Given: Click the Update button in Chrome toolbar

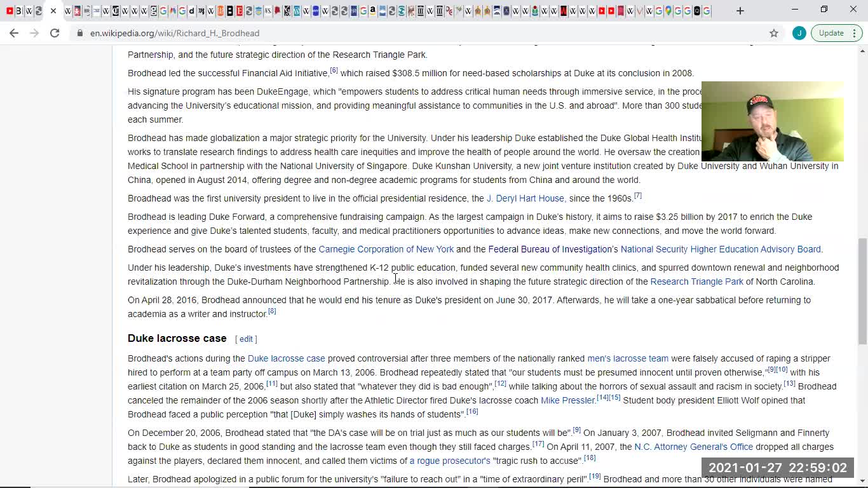Looking at the screenshot, I should (x=831, y=33).
